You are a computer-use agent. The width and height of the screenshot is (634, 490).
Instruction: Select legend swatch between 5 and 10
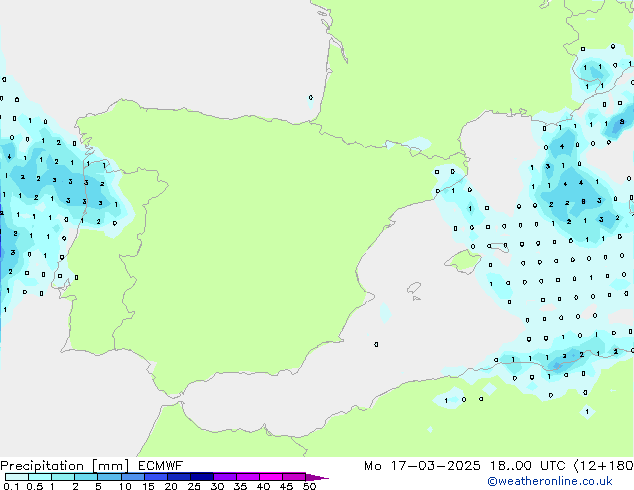111,478
